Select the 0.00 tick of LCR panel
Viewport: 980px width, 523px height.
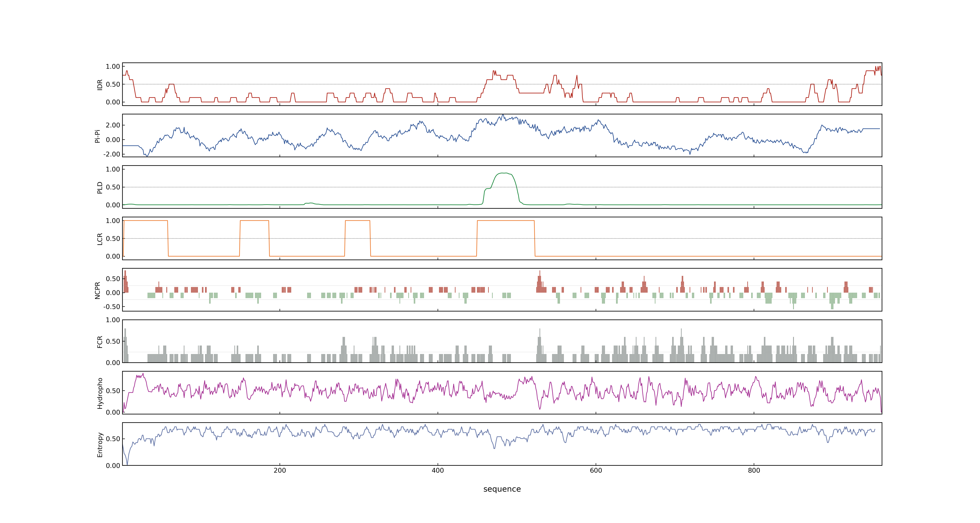113,256
